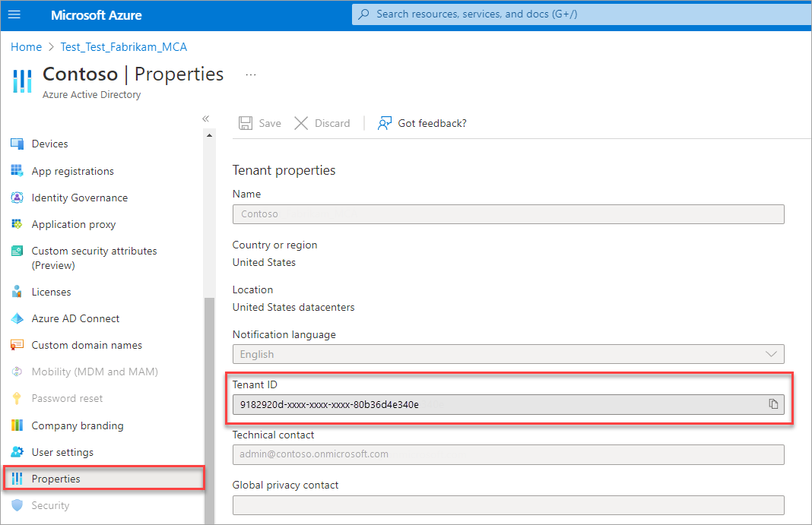Image resolution: width=812 pixels, height=525 pixels.
Task: Click the Mobility (MDM and MAM) icon
Action: point(17,372)
